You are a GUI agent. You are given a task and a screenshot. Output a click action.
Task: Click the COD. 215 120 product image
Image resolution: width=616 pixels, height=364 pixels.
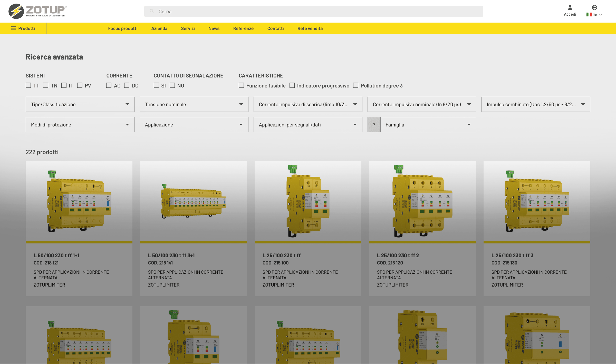click(x=422, y=201)
